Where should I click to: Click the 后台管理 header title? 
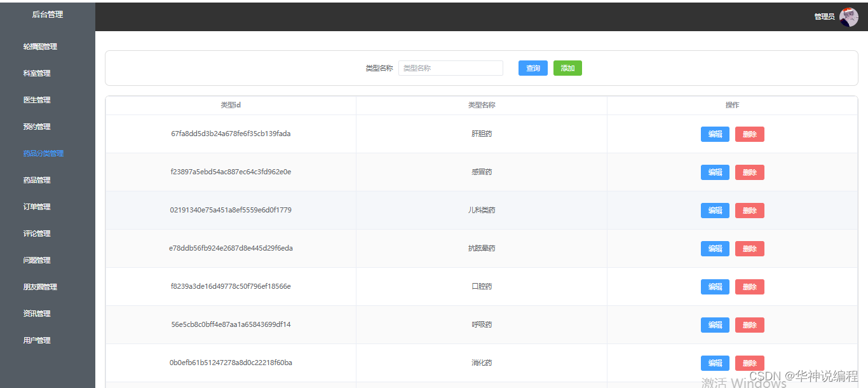pyautogui.click(x=48, y=14)
